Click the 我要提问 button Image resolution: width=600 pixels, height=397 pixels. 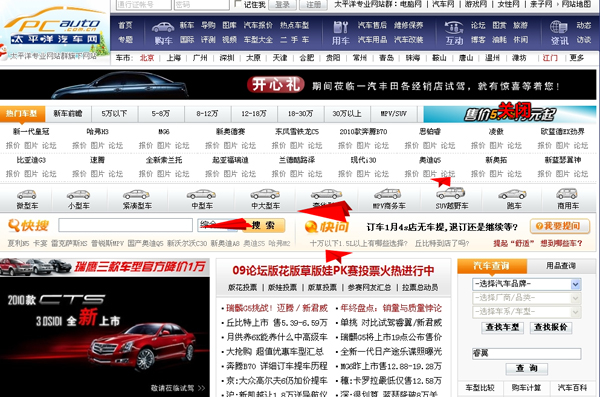[x=559, y=226]
